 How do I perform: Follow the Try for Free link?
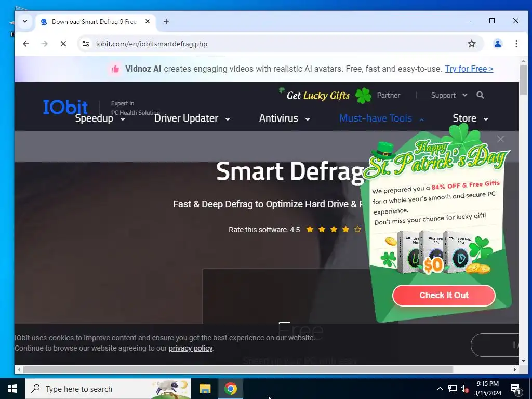coord(469,69)
